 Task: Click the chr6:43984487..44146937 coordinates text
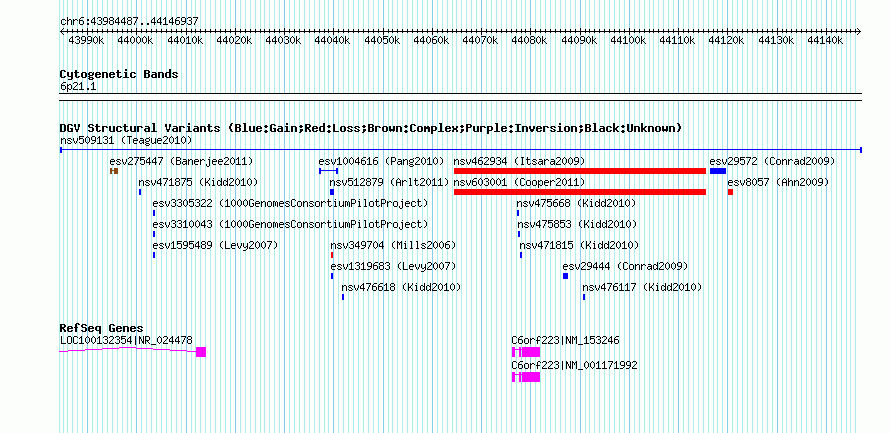coord(129,21)
